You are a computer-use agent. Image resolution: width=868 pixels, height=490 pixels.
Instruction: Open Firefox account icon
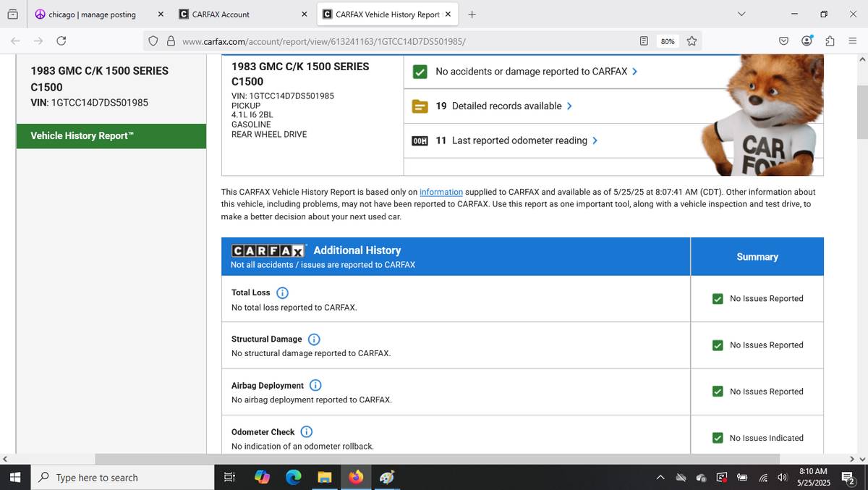807,41
